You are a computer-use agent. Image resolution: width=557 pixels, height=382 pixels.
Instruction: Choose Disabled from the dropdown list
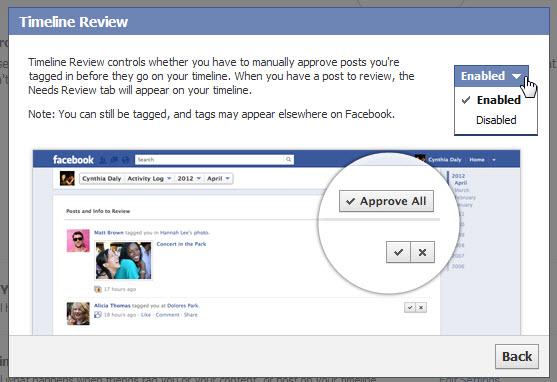pyautogui.click(x=496, y=120)
